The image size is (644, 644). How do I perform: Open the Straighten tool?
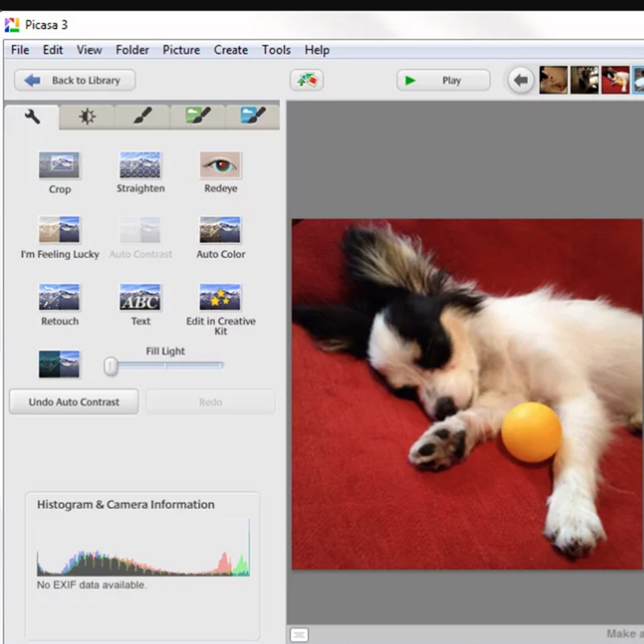tap(140, 165)
